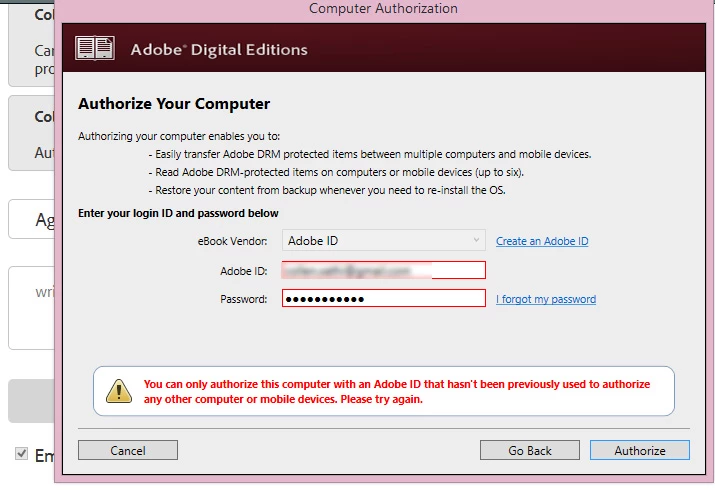Viewport: 715px width, 499px height.
Task: Click the Computer Authorization title bar text
Action: tap(383, 8)
